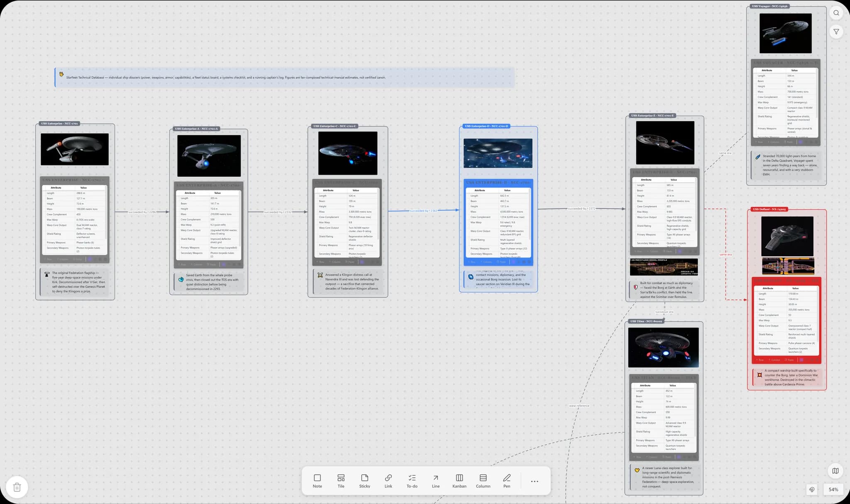Click the shield icon in Enterprise-E note

tap(635, 287)
